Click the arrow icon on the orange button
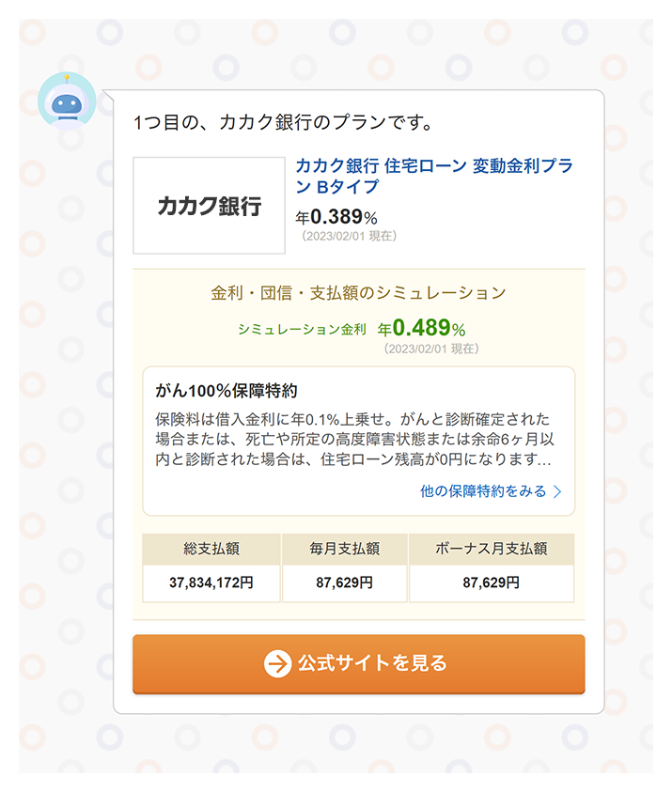The height and width of the screenshot is (792, 672). coord(277,663)
